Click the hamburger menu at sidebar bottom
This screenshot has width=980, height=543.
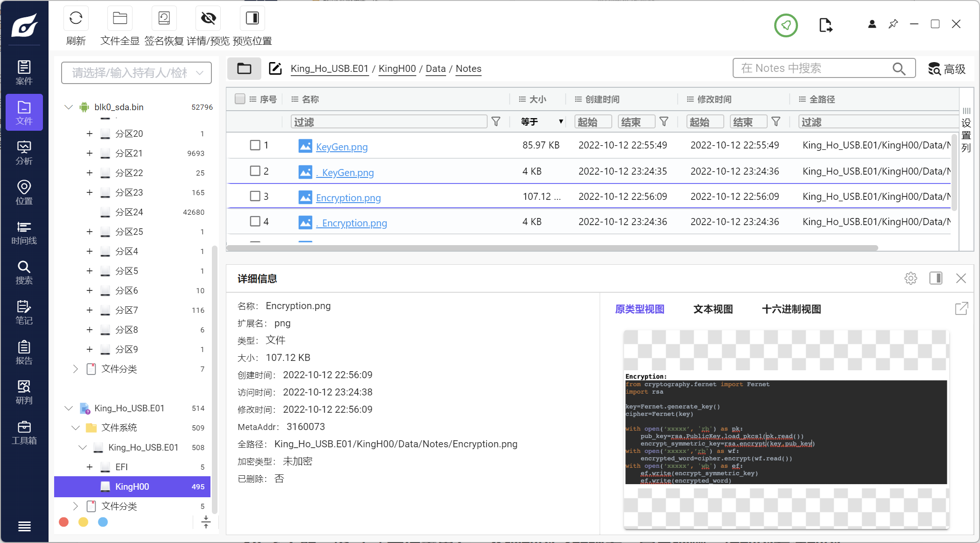coord(24,526)
